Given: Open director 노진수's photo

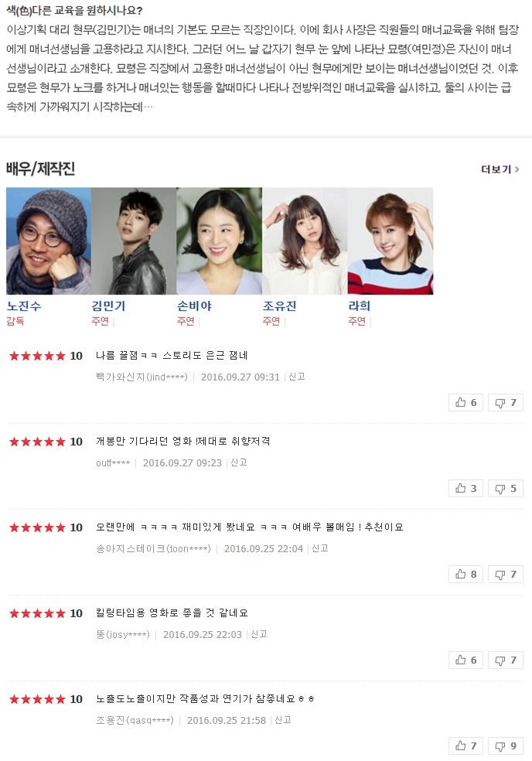Looking at the screenshot, I should click(x=49, y=241).
